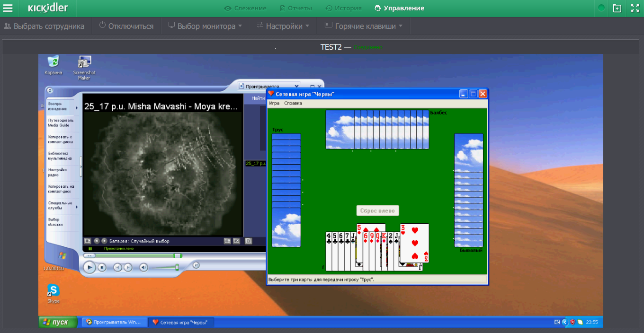The height and width of the screenshot is (333, 644).
Task: Mute the Media Player sound
Action: 144,268
